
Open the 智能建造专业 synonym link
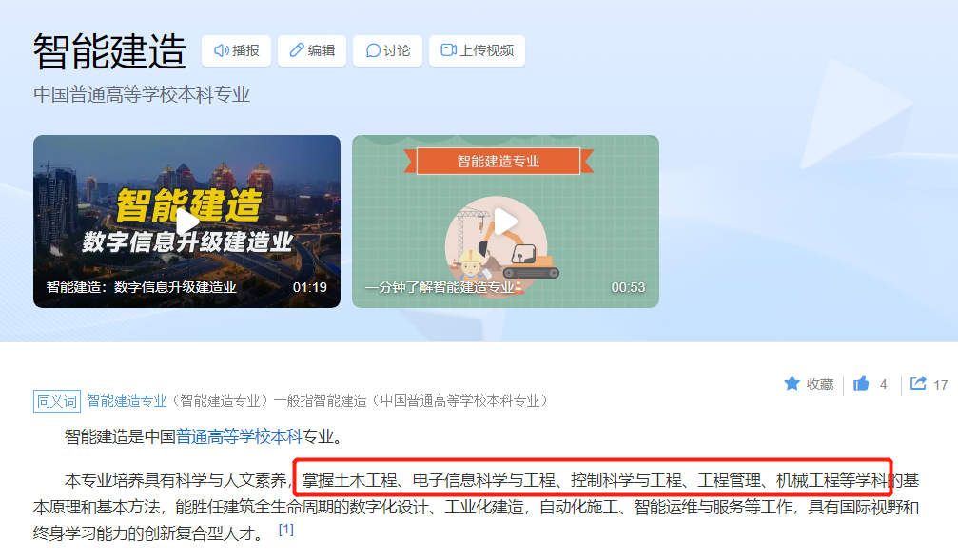(x=127, y=400)
